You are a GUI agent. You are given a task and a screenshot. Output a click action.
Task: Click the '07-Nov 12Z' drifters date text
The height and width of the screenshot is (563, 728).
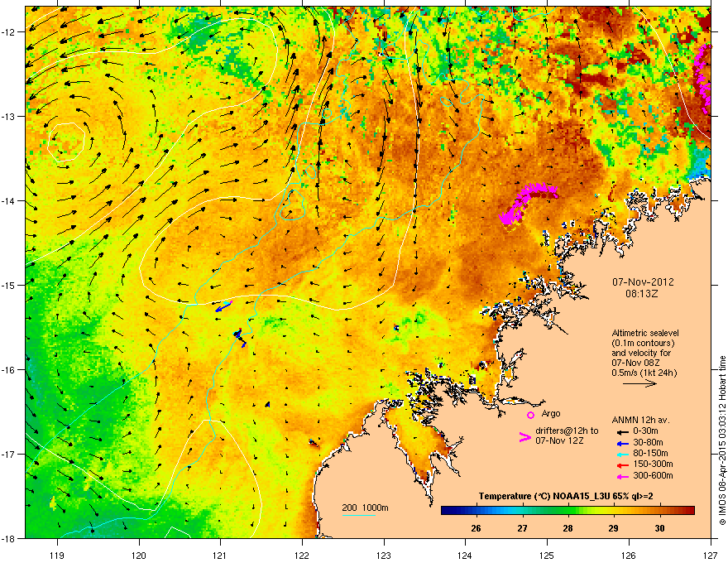(x=559, y=440)
